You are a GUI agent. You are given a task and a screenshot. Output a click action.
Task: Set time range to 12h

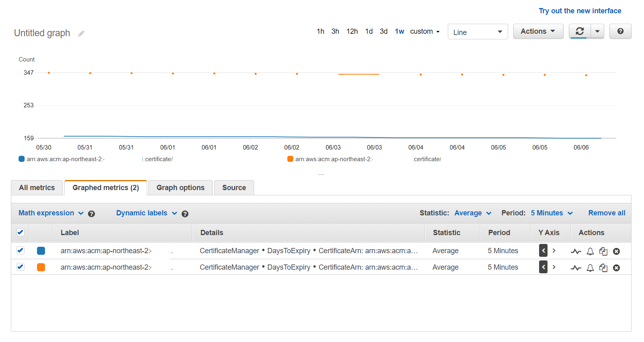[352, 31]
